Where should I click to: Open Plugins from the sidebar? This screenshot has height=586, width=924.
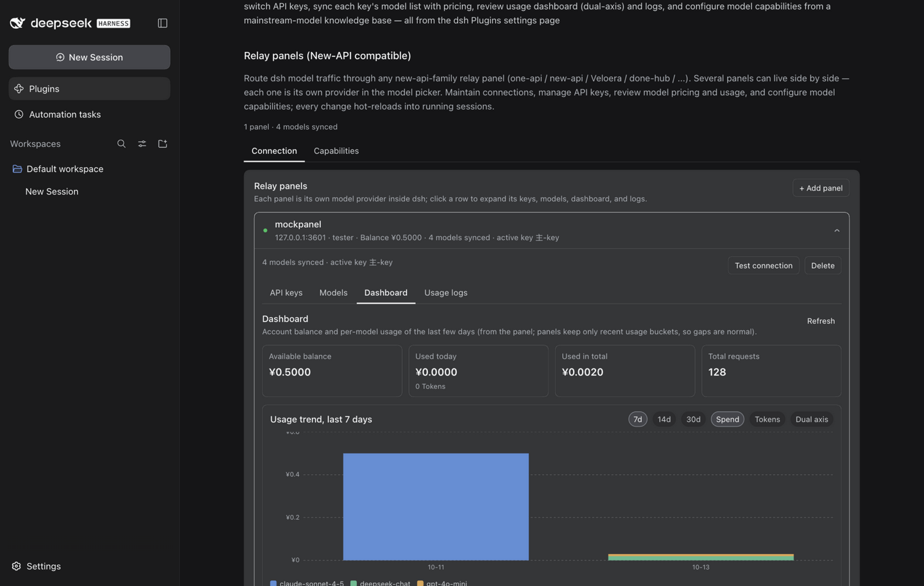click(89, 89)
